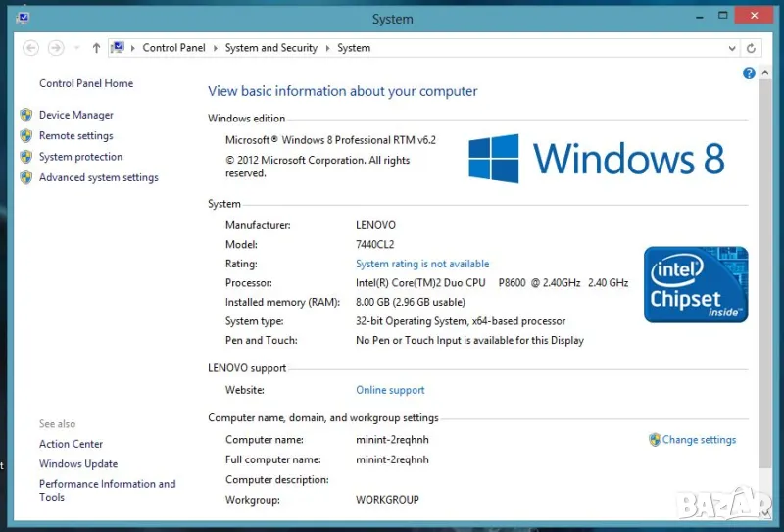
Task: Open Advanced system settings
Action: pos(98,177)
